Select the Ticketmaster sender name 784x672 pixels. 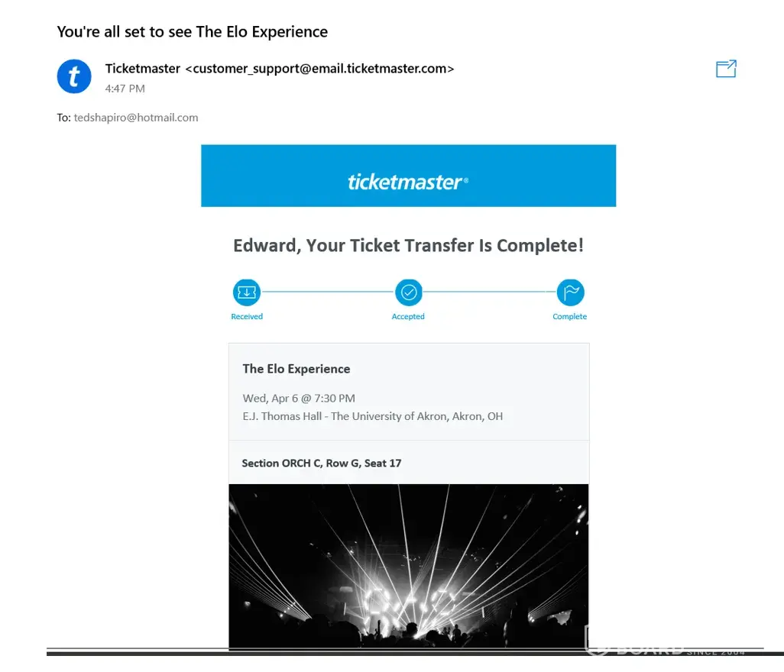(x=143, y=69)
